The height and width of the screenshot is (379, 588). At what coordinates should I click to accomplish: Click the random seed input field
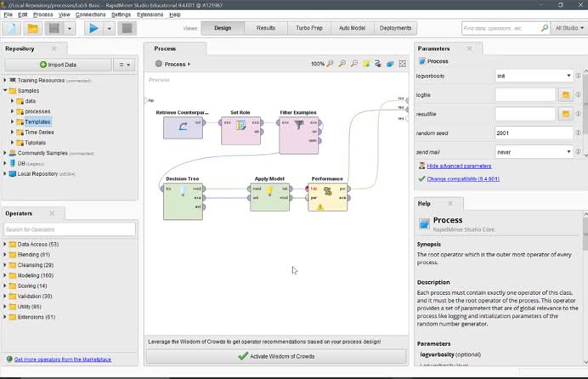533,133
